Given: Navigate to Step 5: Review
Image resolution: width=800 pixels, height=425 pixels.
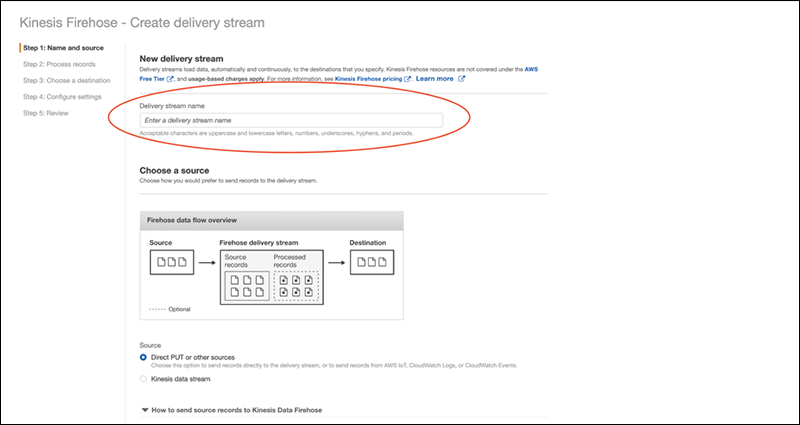Looking at the screenshot, I should point(46,112).
